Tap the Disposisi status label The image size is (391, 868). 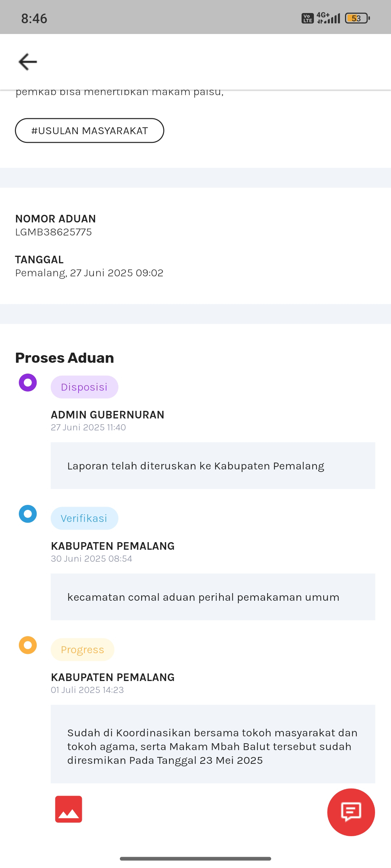(84, 387)
